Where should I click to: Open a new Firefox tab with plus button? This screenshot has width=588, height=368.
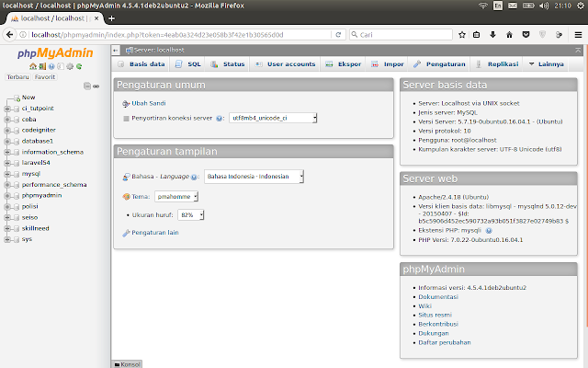coord(111,18)
